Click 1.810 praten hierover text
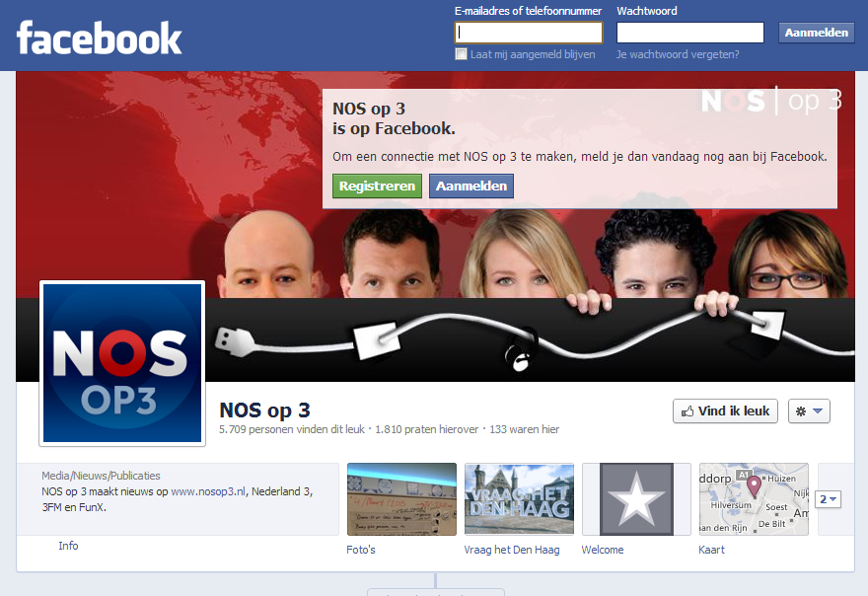The image size is (868, 596). pyautogui.click(x=427, y=429)
